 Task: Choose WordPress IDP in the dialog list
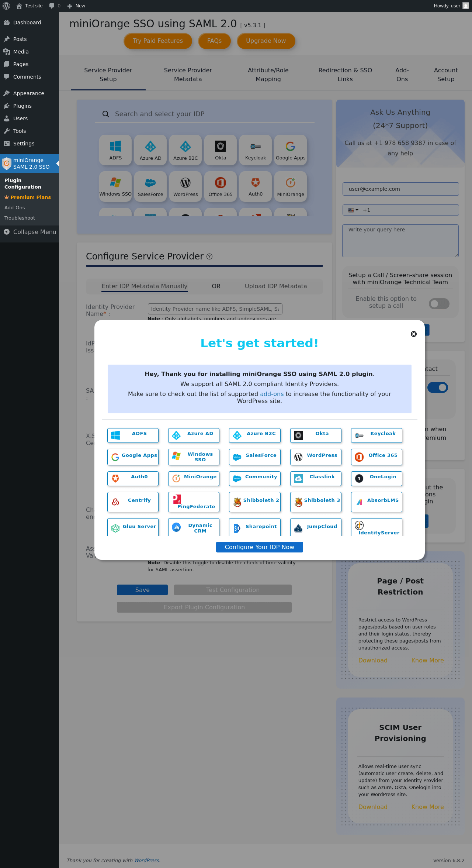[x=316, y=457]
